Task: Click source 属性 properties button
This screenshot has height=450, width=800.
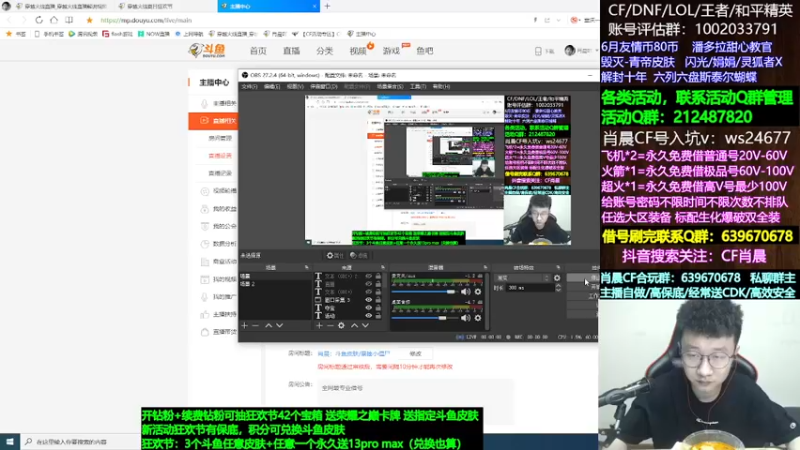Action: pos(336,256)
